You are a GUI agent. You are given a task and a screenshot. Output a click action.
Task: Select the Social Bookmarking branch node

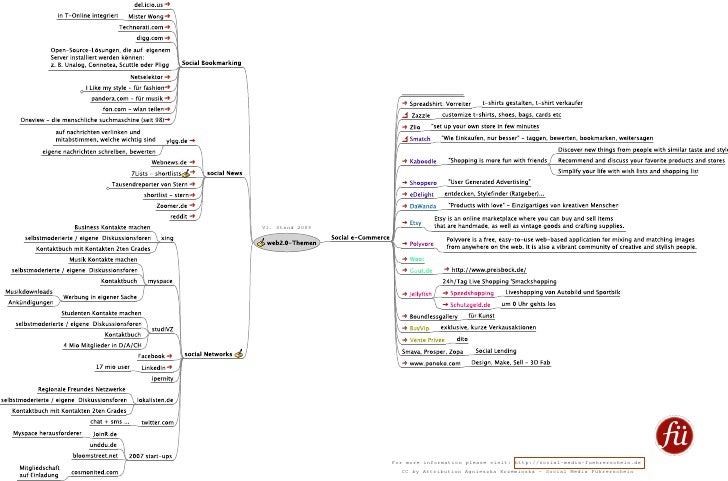[211, 63]
